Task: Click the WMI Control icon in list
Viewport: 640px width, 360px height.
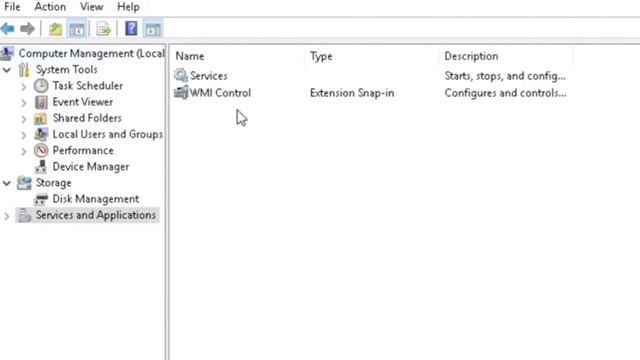Action: (x=181, y=93)
